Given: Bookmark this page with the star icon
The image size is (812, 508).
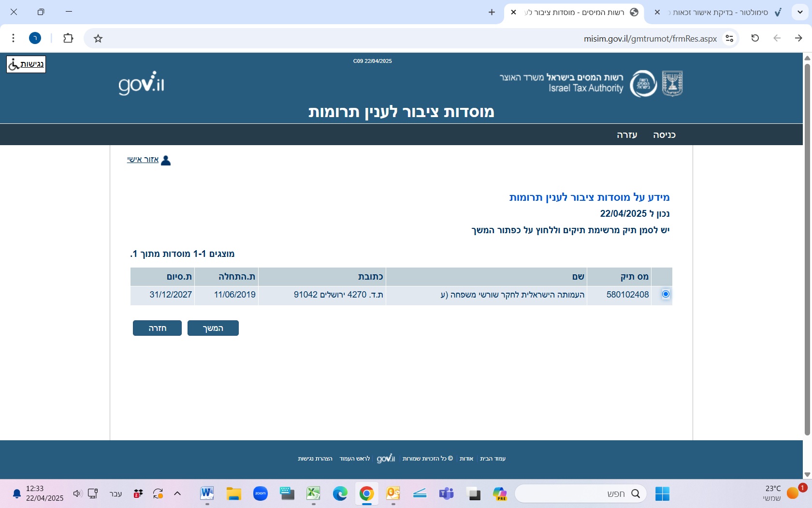Looking at the screenshot, I should [98, 39].
